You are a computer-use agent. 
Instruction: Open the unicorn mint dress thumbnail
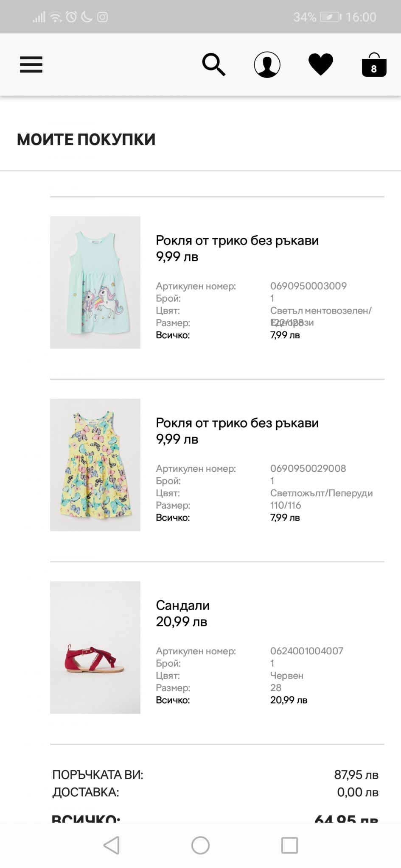tap(95, 282)
